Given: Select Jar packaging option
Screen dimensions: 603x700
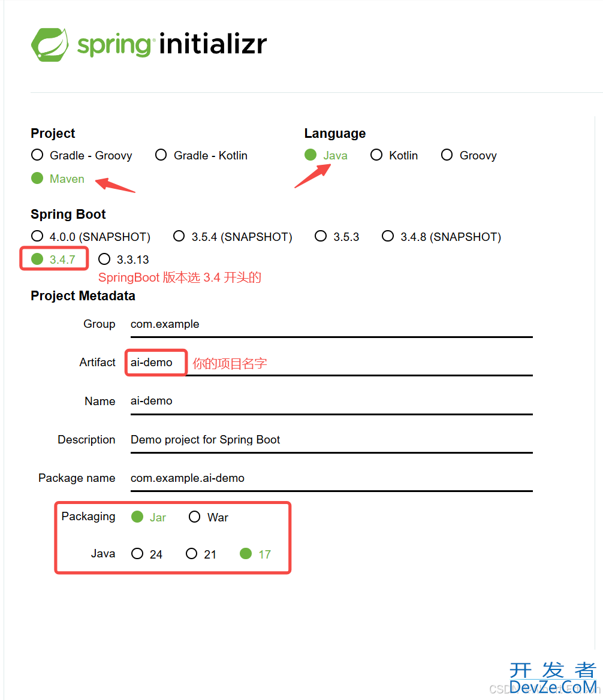Looking at the screenshot, I should pos(149,517).
